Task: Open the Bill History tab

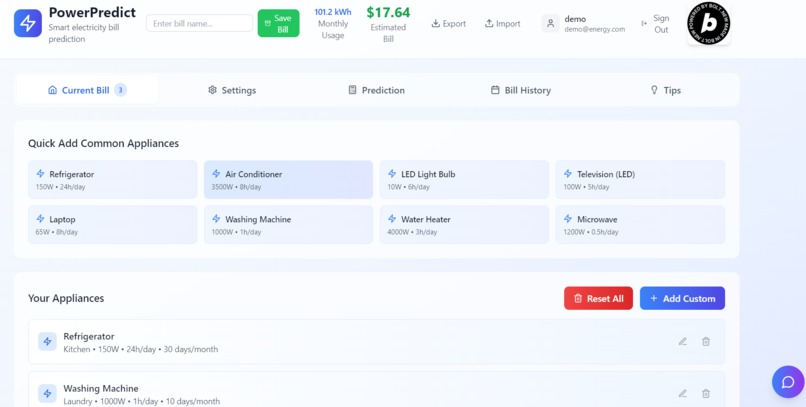Action: pos(521,90)
